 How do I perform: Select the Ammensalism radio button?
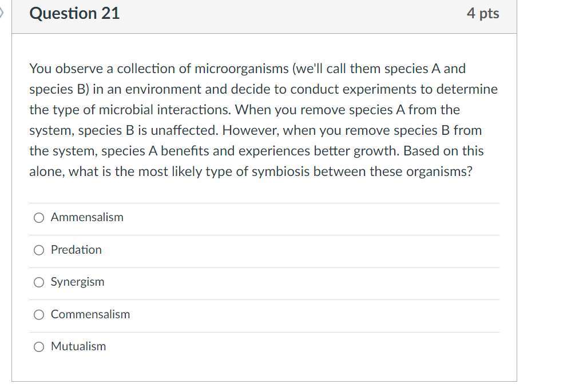[38, 217]
